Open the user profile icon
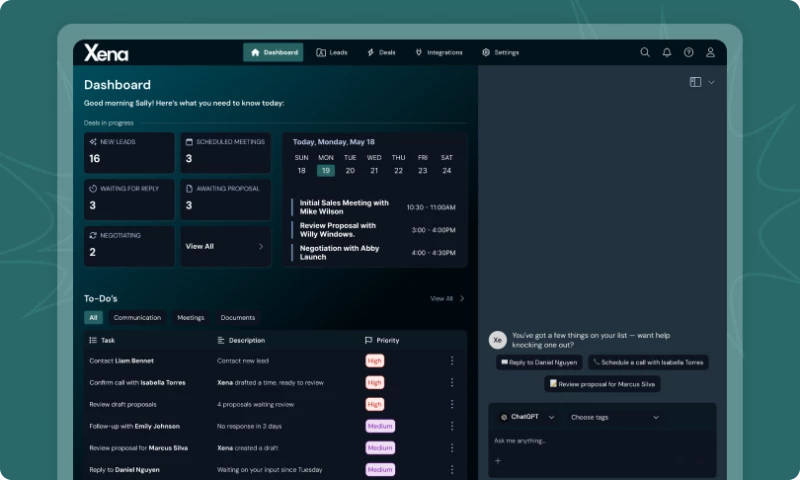This screenshot has height=480, width=800. 710,52
